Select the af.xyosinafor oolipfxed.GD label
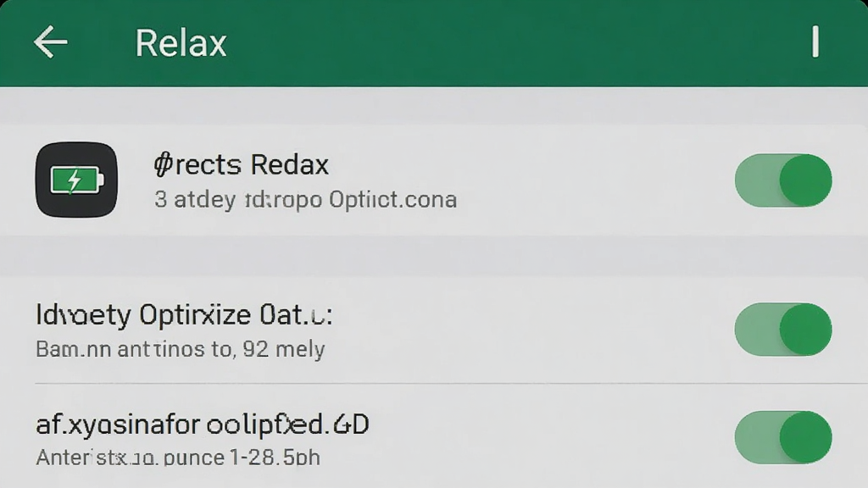 [x=203, y=424]
